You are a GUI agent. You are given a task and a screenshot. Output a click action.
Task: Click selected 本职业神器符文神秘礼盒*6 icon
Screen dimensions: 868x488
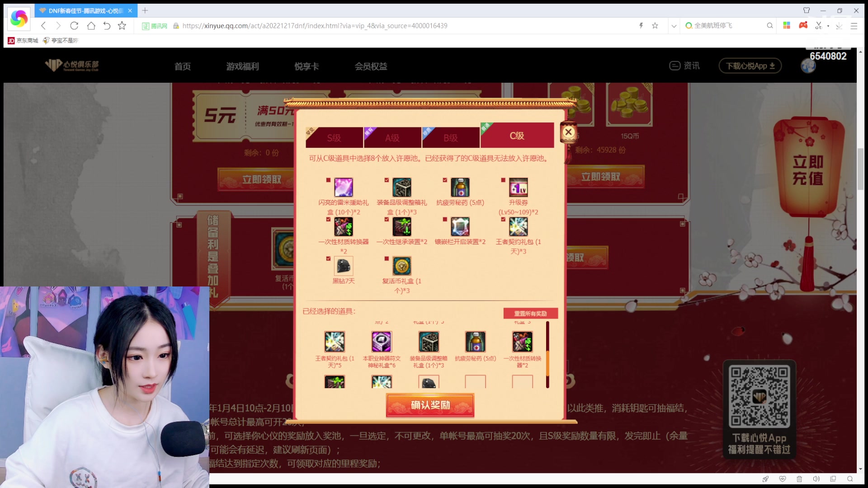pyautogui.click(x=382, y=342)
